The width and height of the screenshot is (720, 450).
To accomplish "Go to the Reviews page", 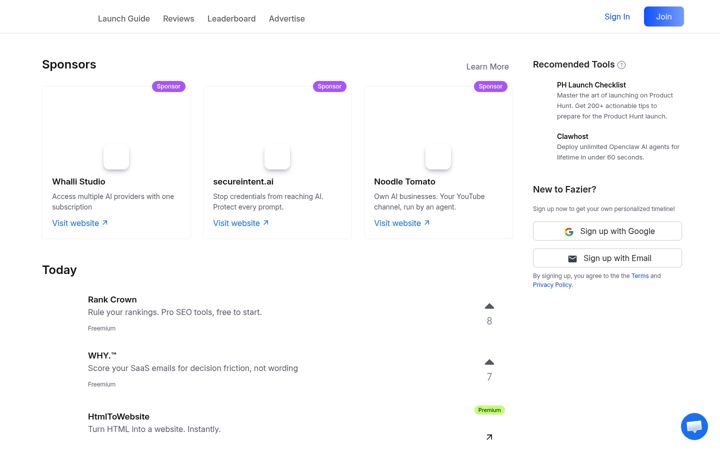I will tap(179, 19).
